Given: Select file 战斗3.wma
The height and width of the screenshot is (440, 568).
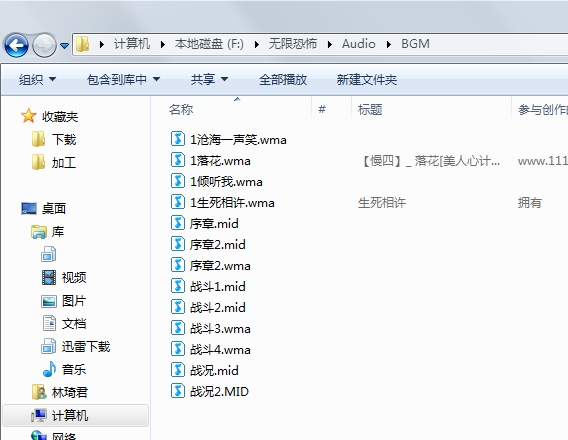Looking at the screenshot, I should pyautogui.click(x=210, y=328).
